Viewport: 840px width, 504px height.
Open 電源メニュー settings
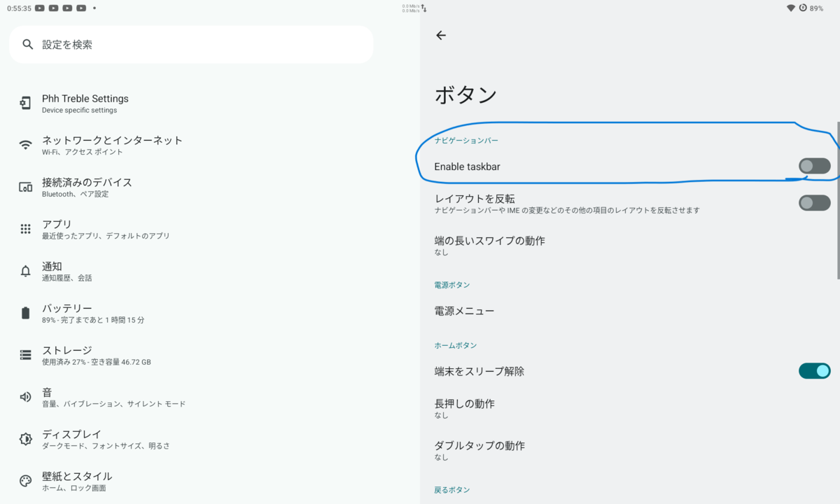pyautogui.click(x=630, y=311)
